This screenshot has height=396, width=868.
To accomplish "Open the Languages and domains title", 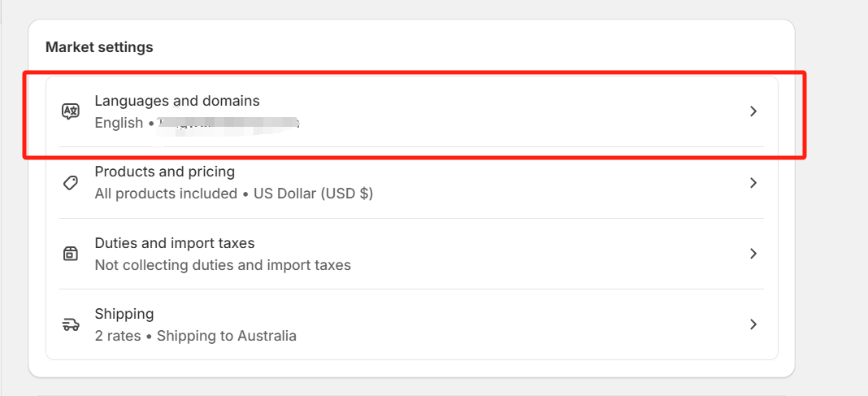I will (x=177, y=101).
